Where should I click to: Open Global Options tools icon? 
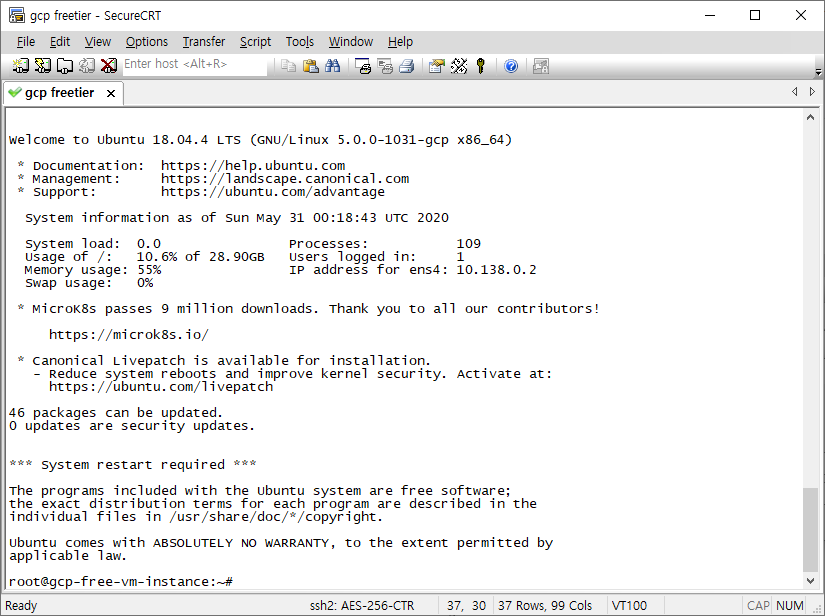click(459, 66)
